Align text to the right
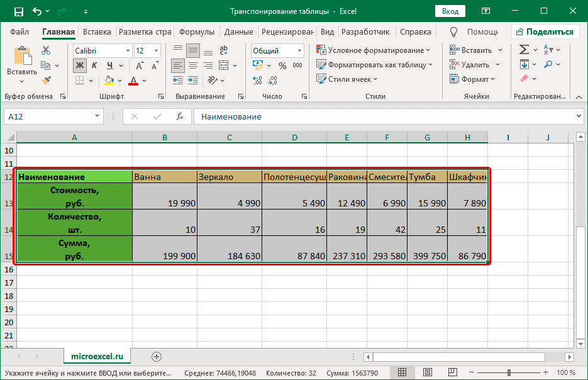The image size is (588, 380). pos(208,65)
